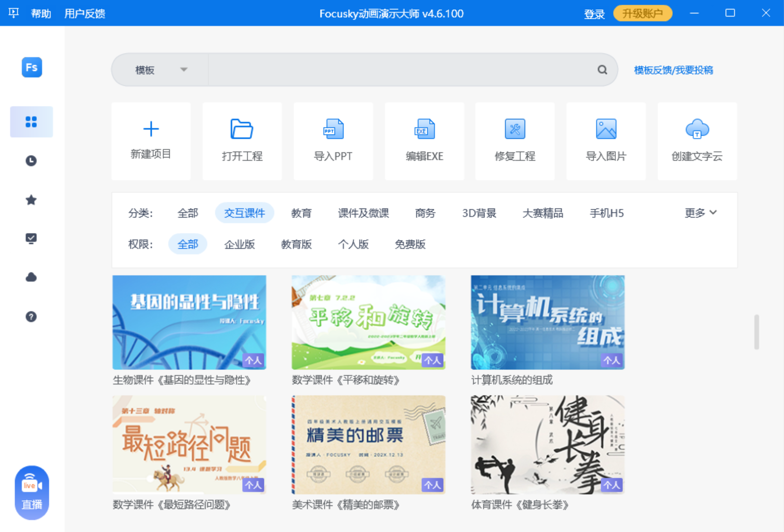The image size is (784, 532).
Task: Open the 用户反馈 menu
Action: point(85,14)
